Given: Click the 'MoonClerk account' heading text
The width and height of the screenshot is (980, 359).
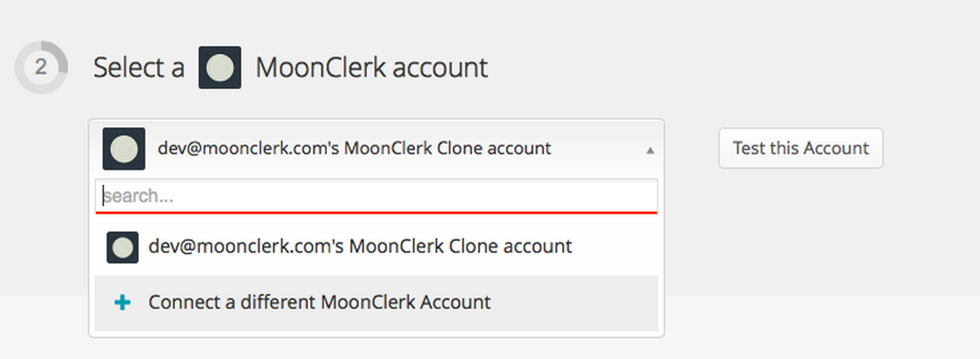Looking at the screenshot, I should [x=372, y=68].
